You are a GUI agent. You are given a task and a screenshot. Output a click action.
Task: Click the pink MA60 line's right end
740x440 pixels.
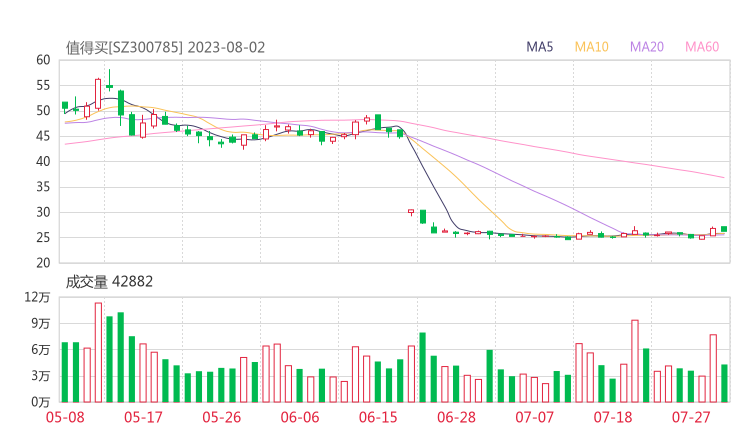pos(723,178)
